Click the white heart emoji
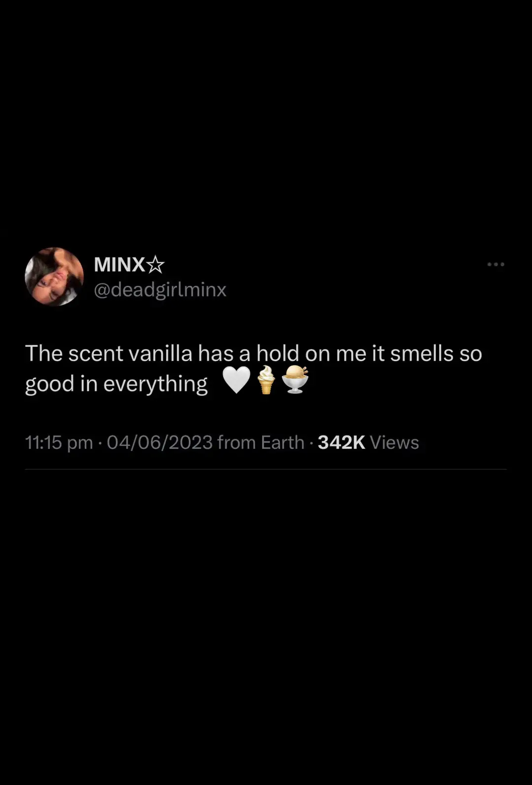Viewport: 532px width, 785px height. (x=237, y=381)
